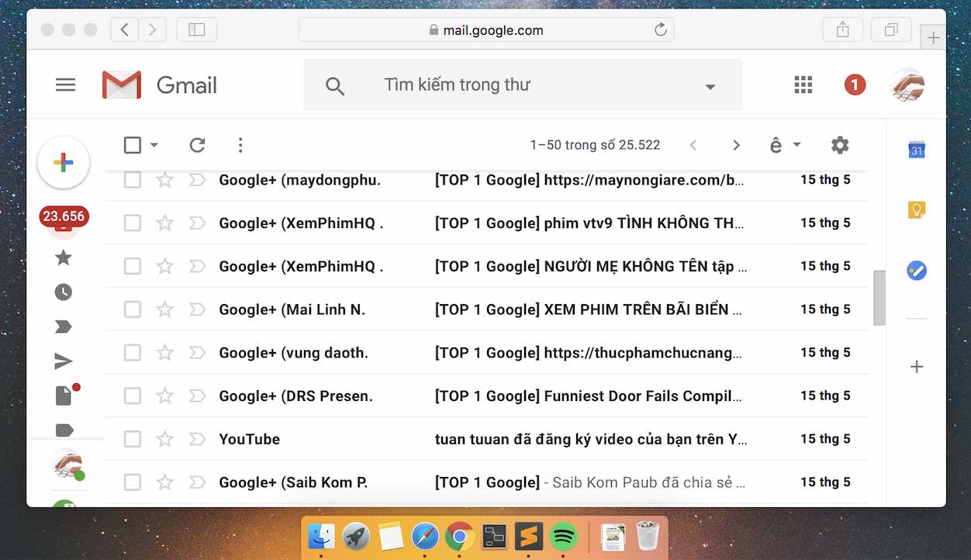Star the Google+ (Mai Linh N. email

pos(164,309)
